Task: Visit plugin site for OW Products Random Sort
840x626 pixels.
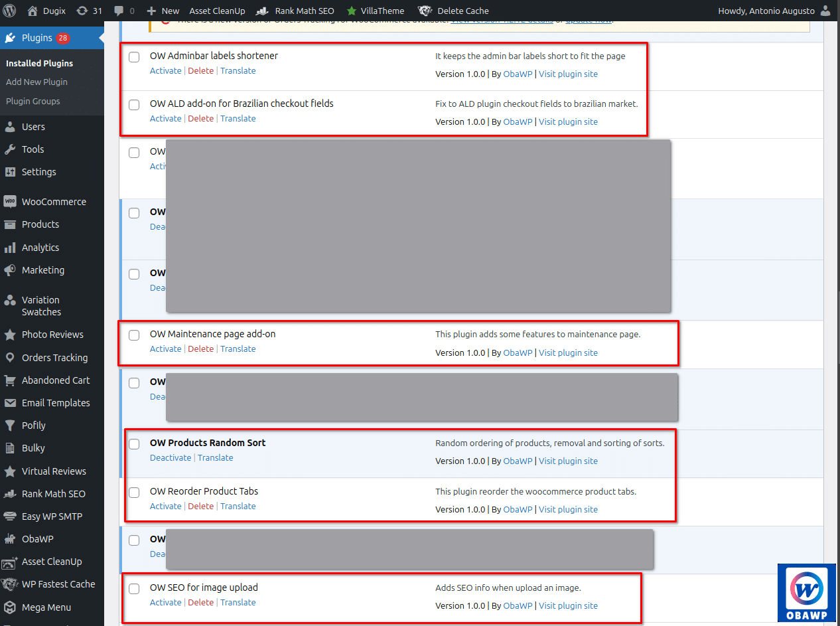Action: point(568,461)
